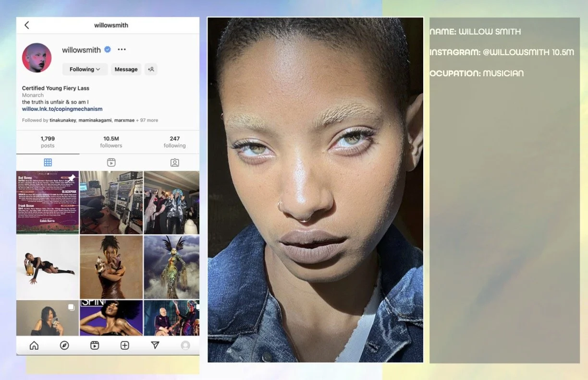Click the willowsmith title in the header
Screen dimensions: 588x380
(x=111, y=25)
